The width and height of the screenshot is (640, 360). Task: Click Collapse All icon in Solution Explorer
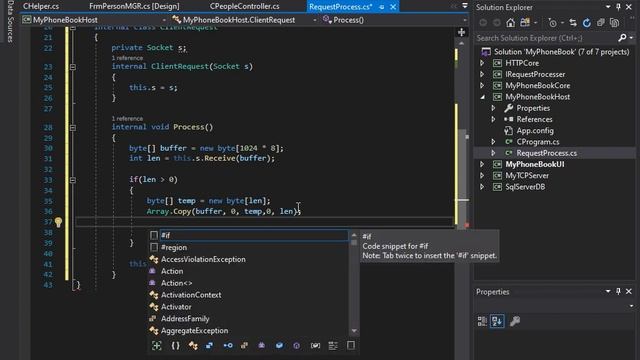[x=600, y=23]
